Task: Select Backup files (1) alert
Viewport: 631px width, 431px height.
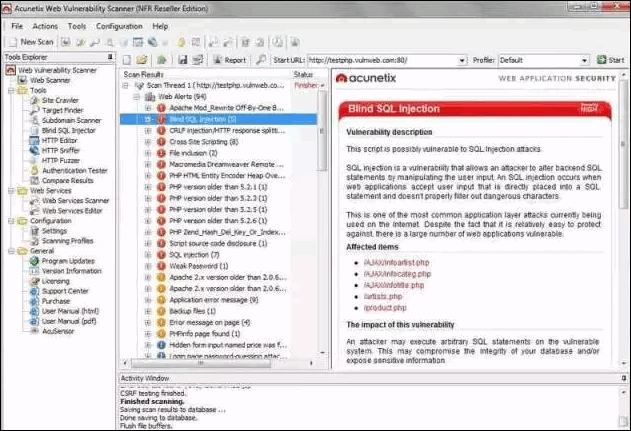Action: [192, 311]
